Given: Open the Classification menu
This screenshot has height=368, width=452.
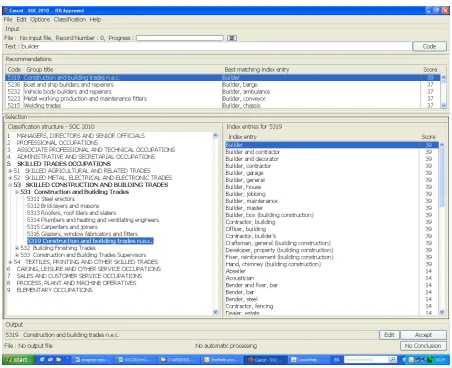Looking at the screenshot, I should tap(70, 19).
